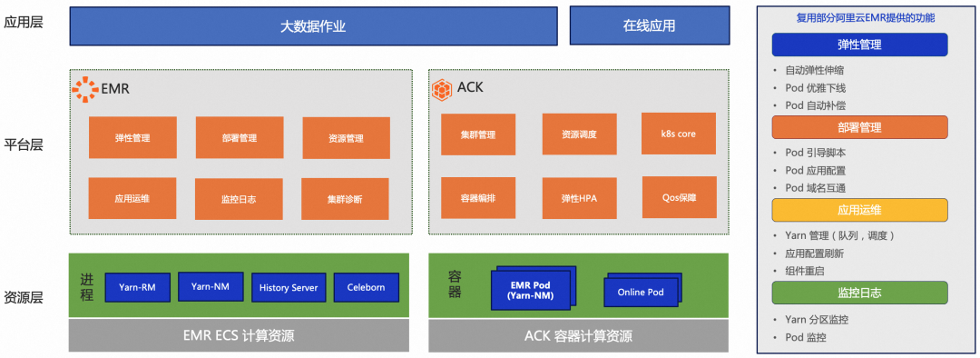Click the EMR 部署管理 orange box

240,138
